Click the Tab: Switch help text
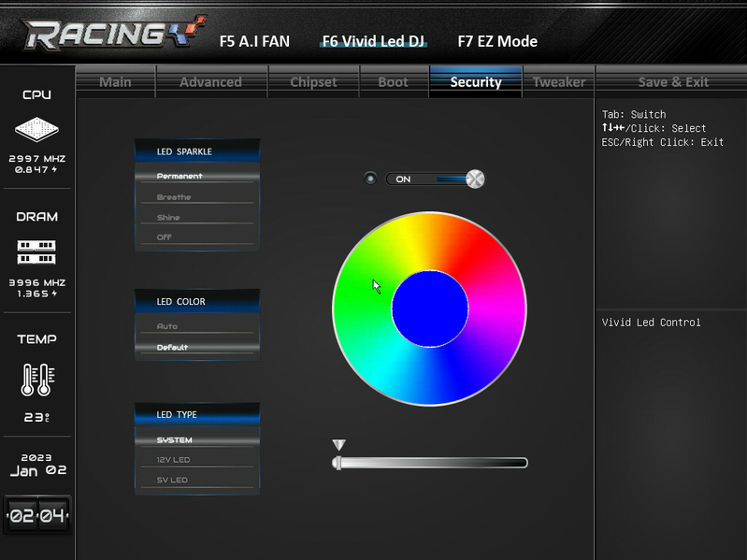The height and width of the screenshot is (560, 747). pyautogui.click(x=634, y=114)
